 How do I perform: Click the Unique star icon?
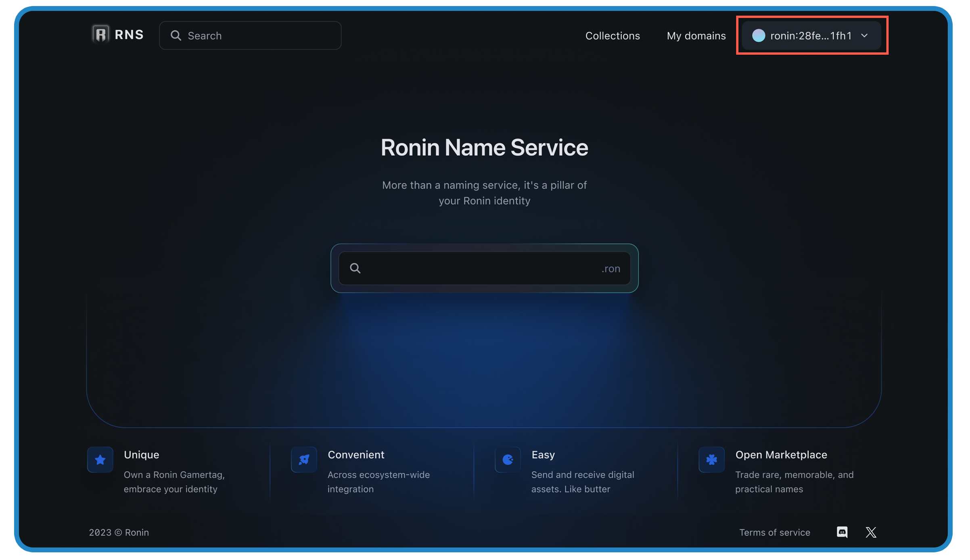(x=100, y=460)
